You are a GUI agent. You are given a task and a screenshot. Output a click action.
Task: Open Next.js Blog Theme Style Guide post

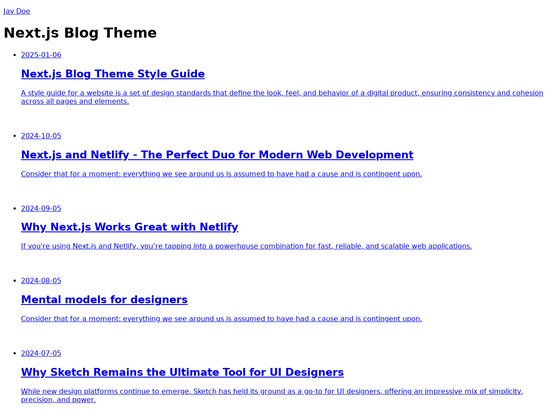click(x=113, y=74)
